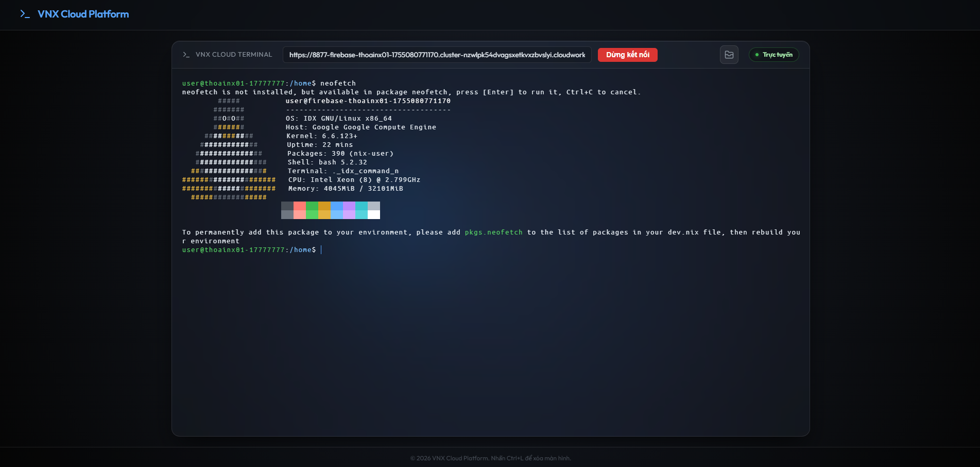Image resolution: width=980 pixels, height=467 pixels.
Task: Click the red Dừng kết nối button
Action: (x=627, y=55)
